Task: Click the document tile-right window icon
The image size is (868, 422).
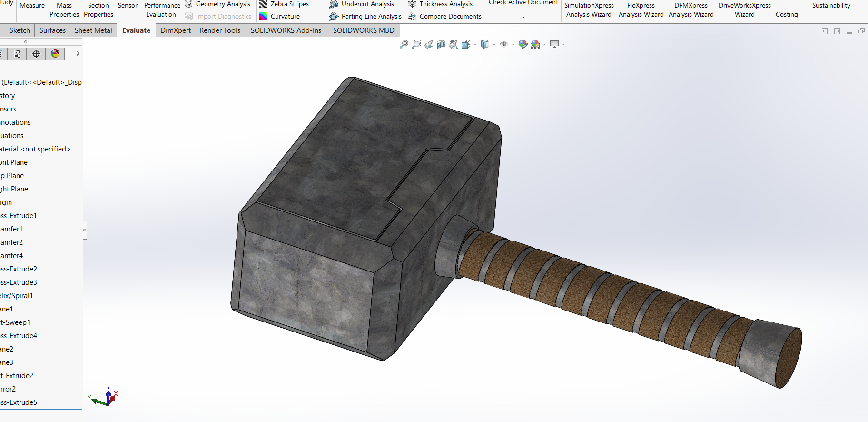Action: point(837,31)
